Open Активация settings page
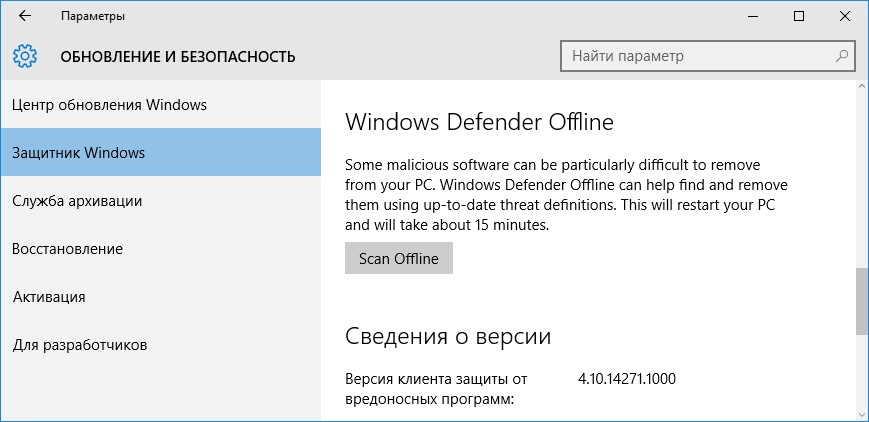This screenshot has height=422, width=869. point(160,297)
